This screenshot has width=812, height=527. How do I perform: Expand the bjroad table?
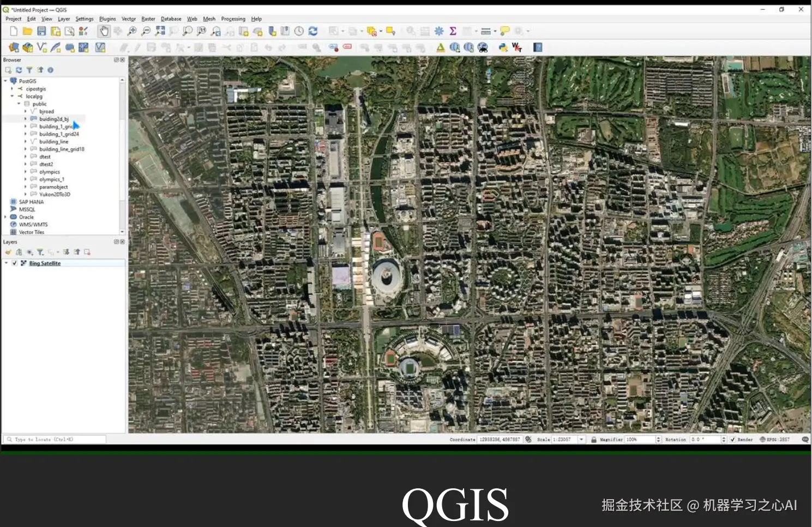(25, 111)
